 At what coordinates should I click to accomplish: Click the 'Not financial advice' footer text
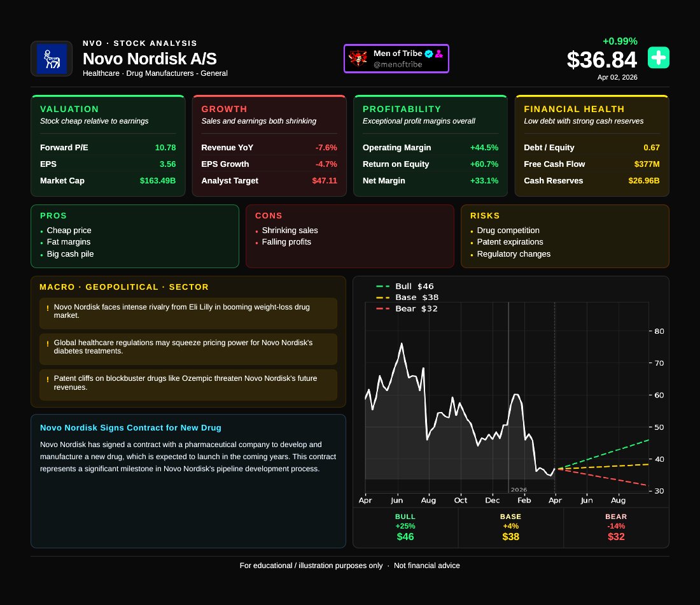(x=426, y=566)
